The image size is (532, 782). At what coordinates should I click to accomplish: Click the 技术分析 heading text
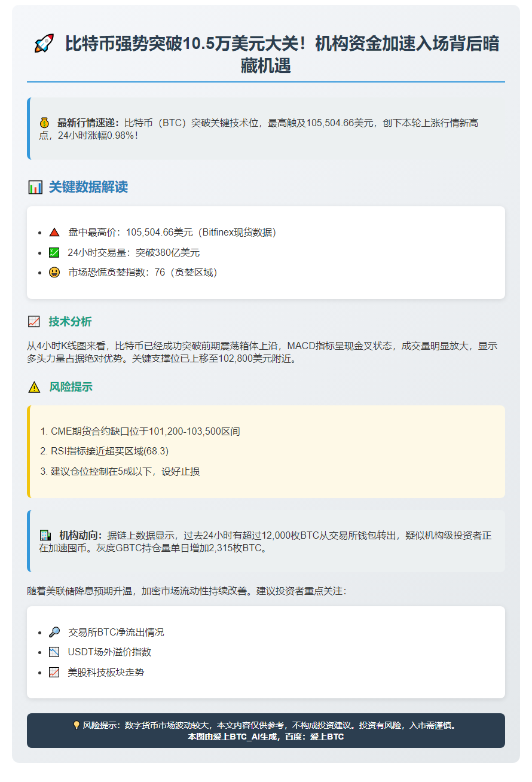pyautogui.click(x=71, y=322)
